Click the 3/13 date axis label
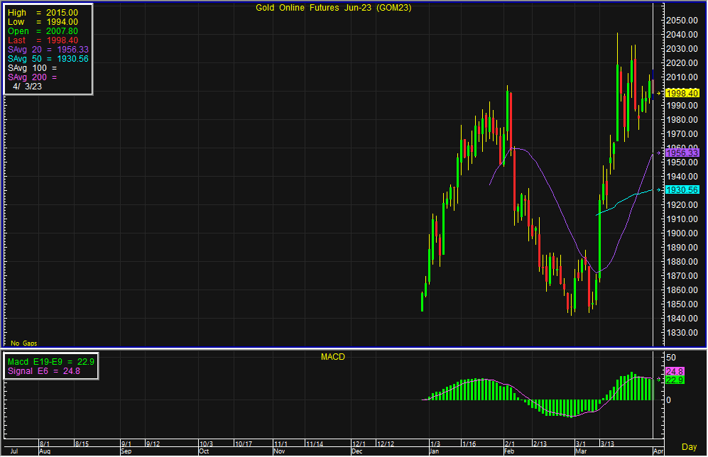 click(606, 441)
